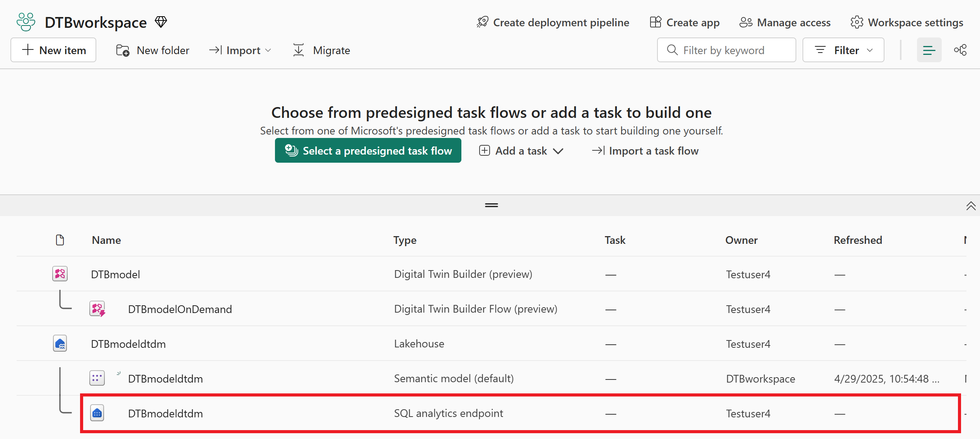Viewport: 980px width, 439px height.
Task: Click 'Semantic model (default)' type text
Action: 454,379
